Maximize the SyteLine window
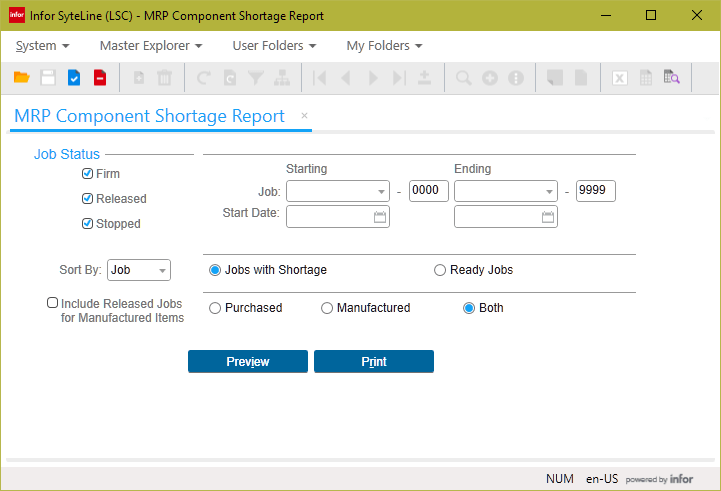This screenshot has height=491, width=721. click(651, 15)
